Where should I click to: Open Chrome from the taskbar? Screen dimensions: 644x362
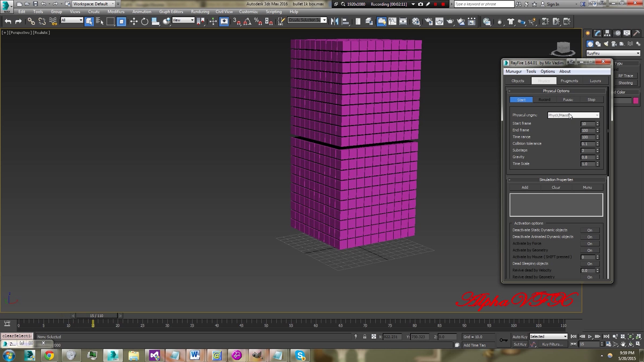(49, 356)
